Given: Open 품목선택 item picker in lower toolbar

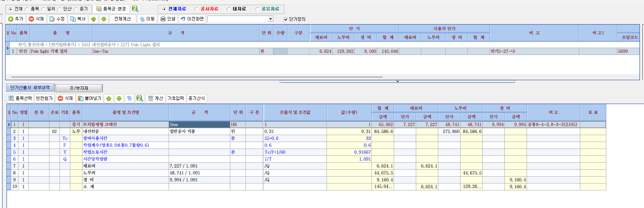Looking at the screenshot, I should (20, 98).
